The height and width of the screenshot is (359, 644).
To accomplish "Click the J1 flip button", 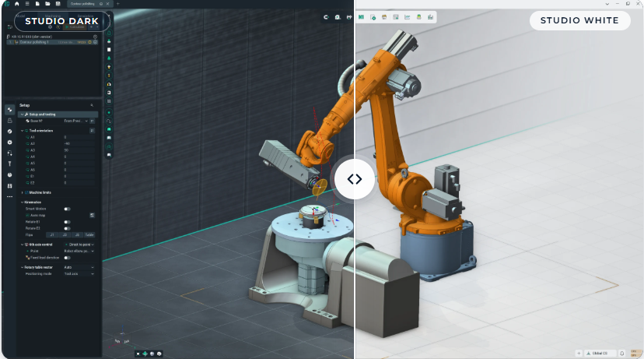I will pos(52,235).
